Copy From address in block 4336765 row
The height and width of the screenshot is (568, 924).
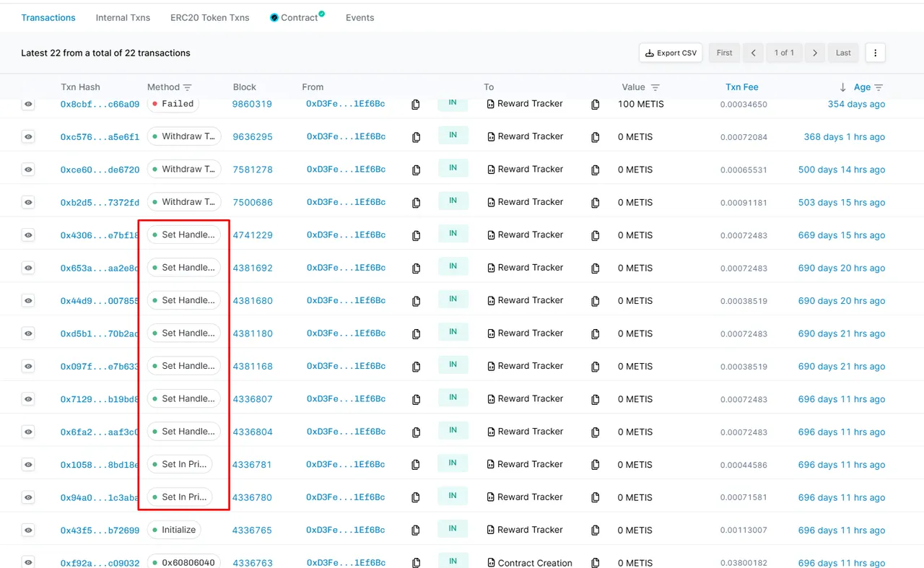tap(416, 530)
